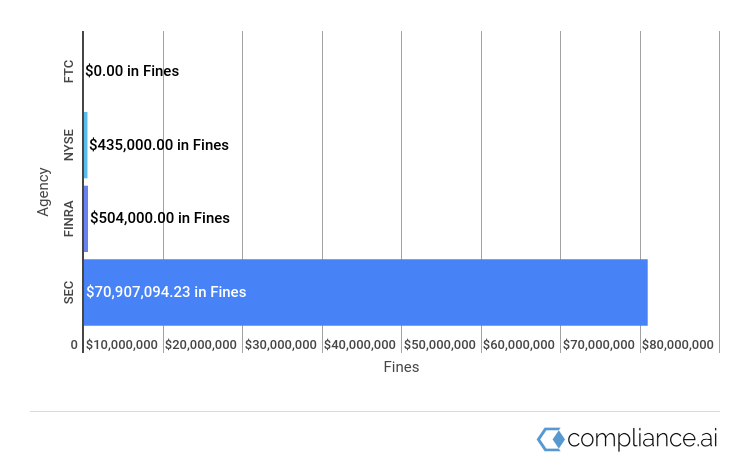Click the compliance.ai brand text
This screenshot has height=468, width=750.
coord(642,439)
